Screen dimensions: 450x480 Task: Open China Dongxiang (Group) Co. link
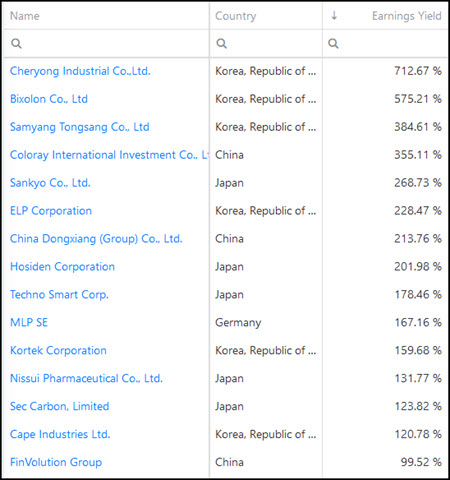[96, 239]
